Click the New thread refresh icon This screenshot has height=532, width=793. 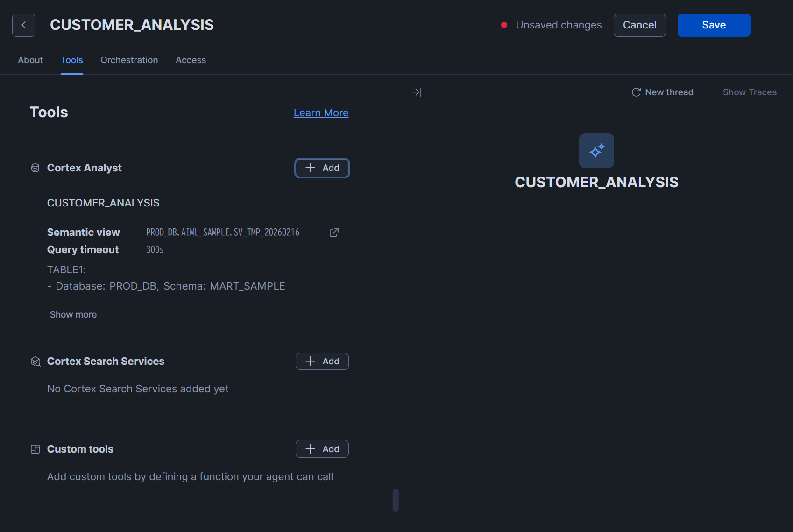(636, 92)
